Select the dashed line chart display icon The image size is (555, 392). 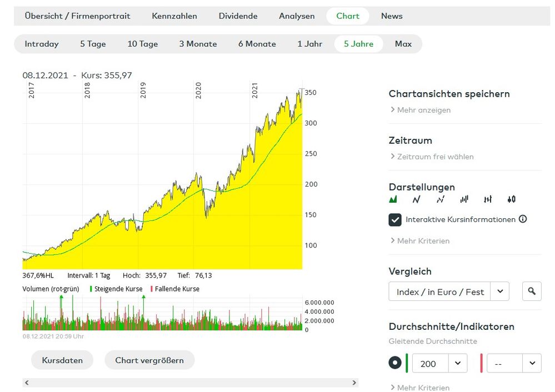[x=441, y=199]
